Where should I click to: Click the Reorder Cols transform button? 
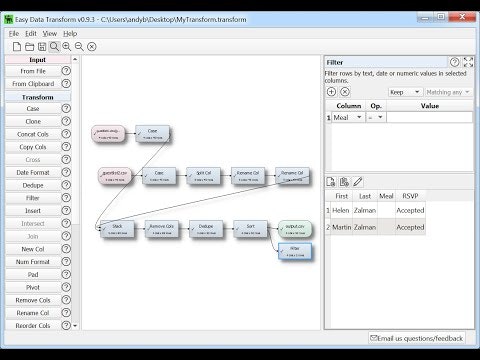tap(33, 325)
